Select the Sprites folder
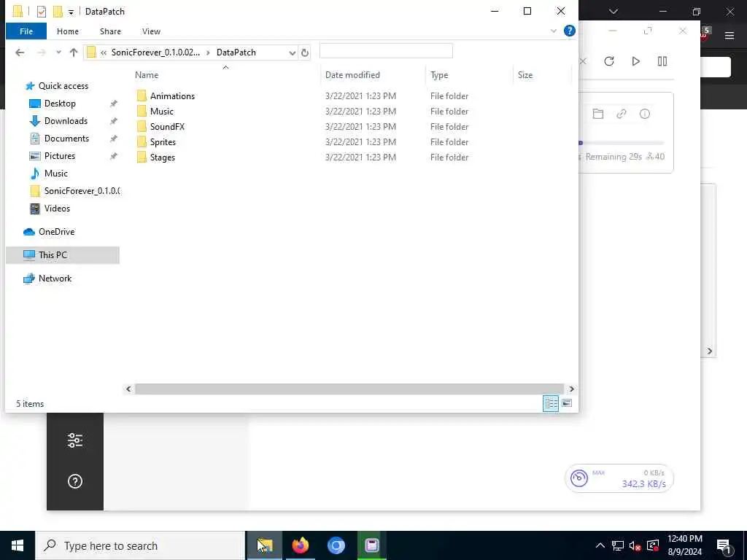The image size is (747, 560). (x=163, y=142)
